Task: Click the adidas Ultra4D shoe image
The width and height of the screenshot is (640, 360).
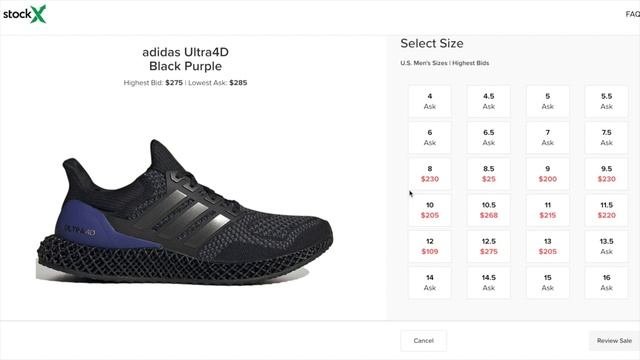Action: point(184,212)
